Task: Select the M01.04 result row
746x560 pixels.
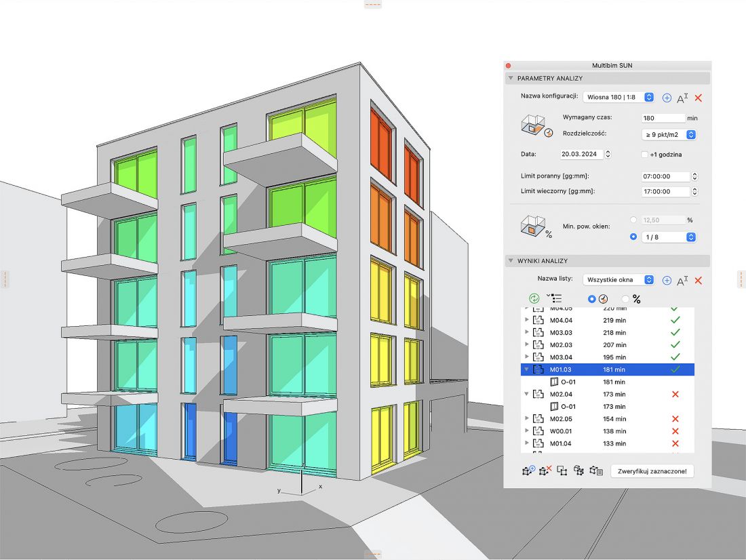Action: point(608,443)
